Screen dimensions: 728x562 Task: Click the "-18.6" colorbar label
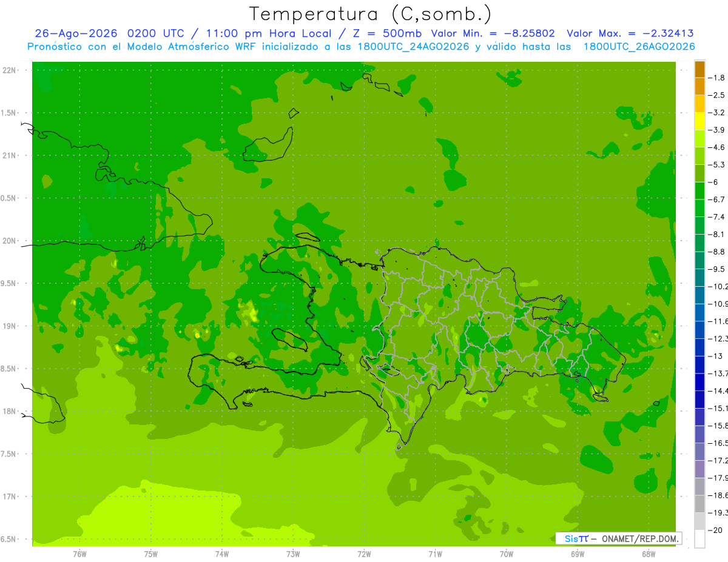click(718, 496)
